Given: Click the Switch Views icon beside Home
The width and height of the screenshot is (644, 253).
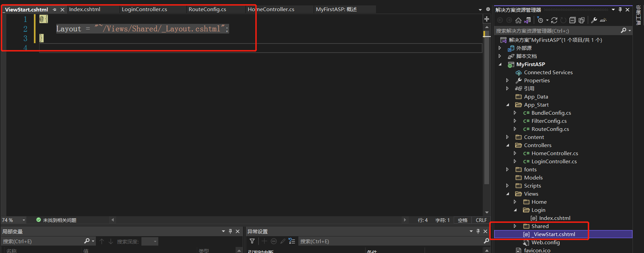Looking at the screenshot, I should 528,20.
